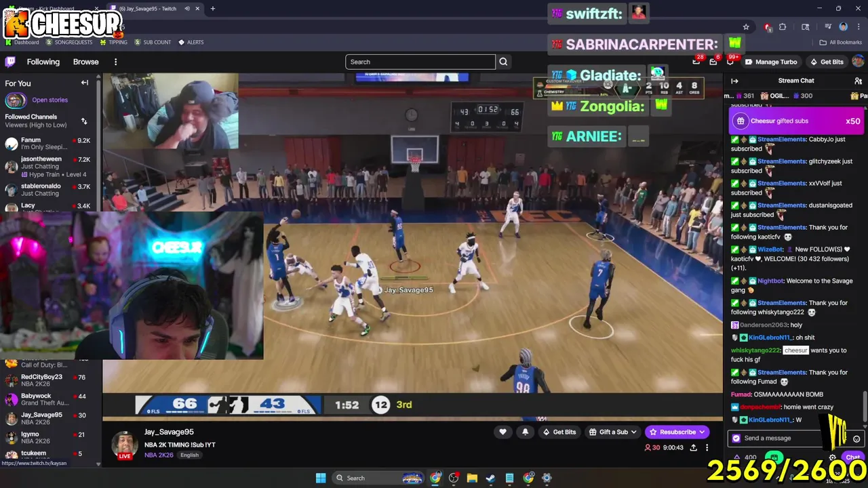868x488 pixels.
Task: Open Jay_Savage95 channel in sidebar
Action: tap(49, 418)
